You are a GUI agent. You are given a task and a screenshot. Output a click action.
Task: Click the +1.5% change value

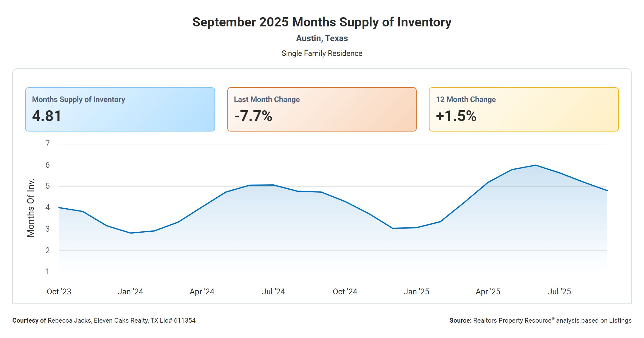coord(456,116)
